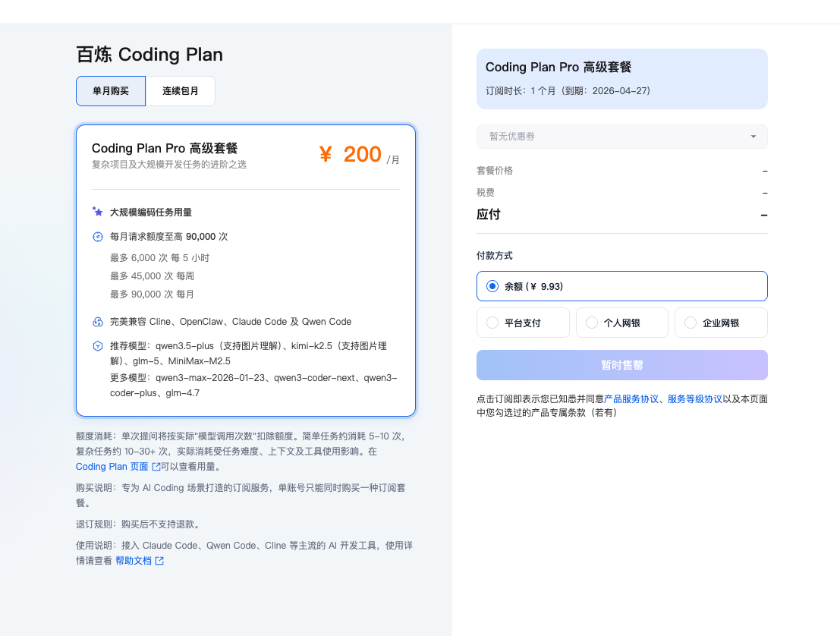Select the 个人网银 radio option
The width and height of the screenshot is (840, 636).
click(591, 323)
